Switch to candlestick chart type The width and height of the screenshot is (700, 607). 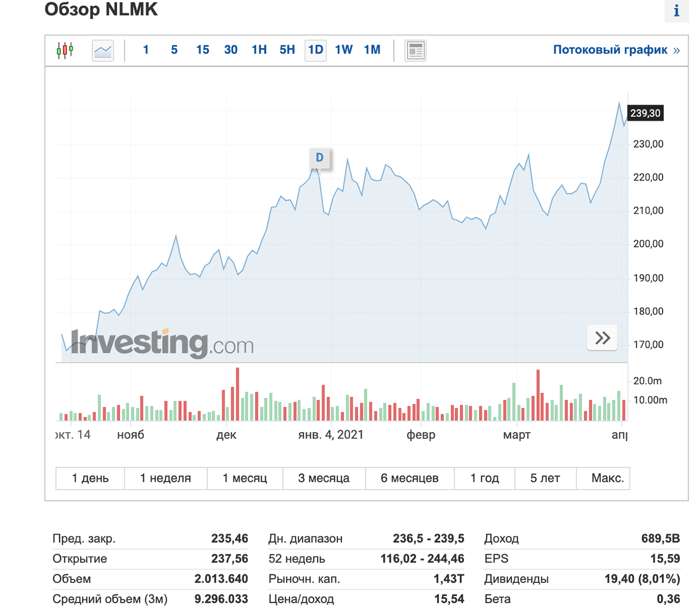pos(65,50)
